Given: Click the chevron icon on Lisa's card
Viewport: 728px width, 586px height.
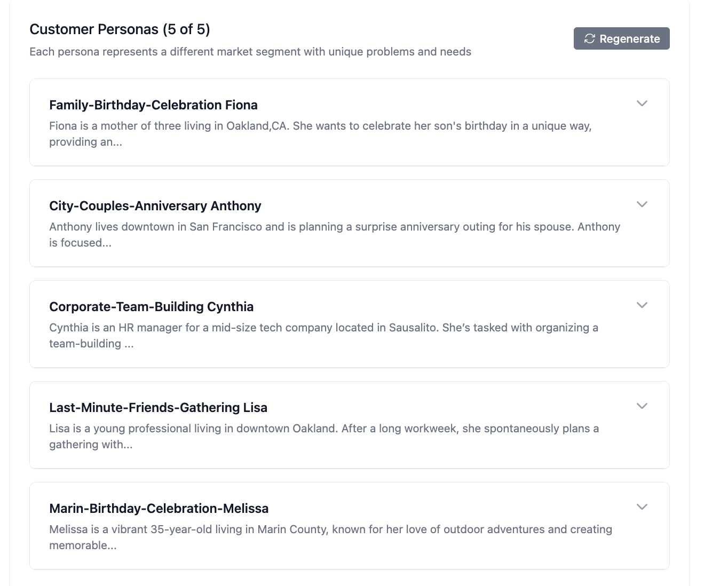Looking at the screenshot, I should [x=642, y=406].
